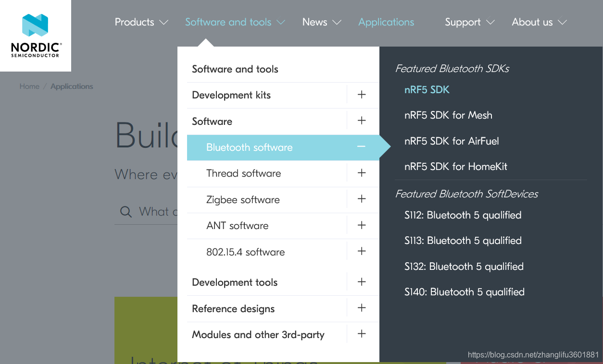Expand Modules and other 3rd-party plus icon

pyautogui.click(x=362, y=334)
